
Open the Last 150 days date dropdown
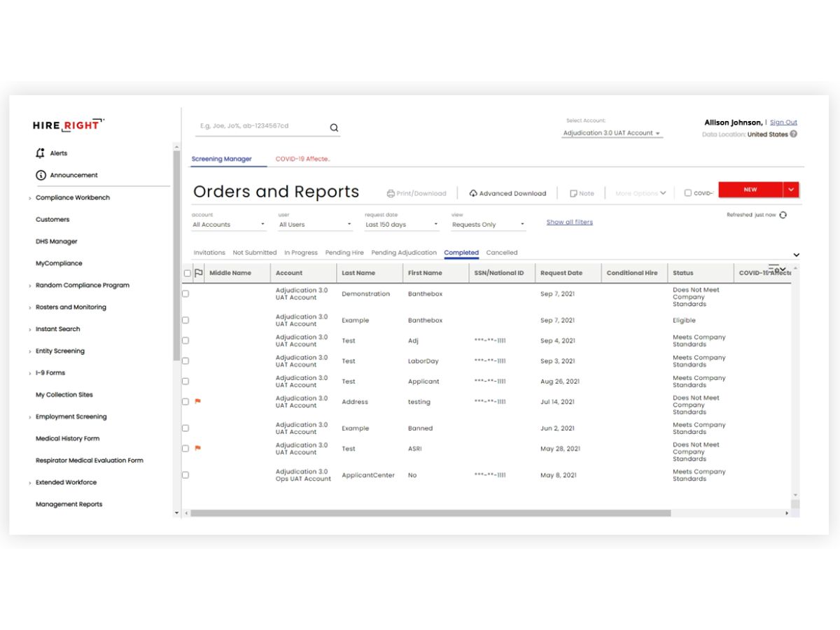coord(402,225)
